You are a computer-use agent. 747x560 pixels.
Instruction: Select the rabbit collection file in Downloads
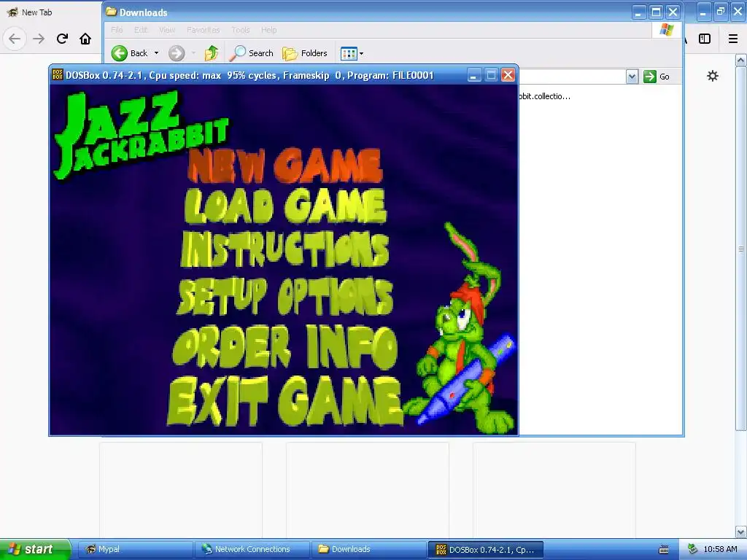coord(544,96)
